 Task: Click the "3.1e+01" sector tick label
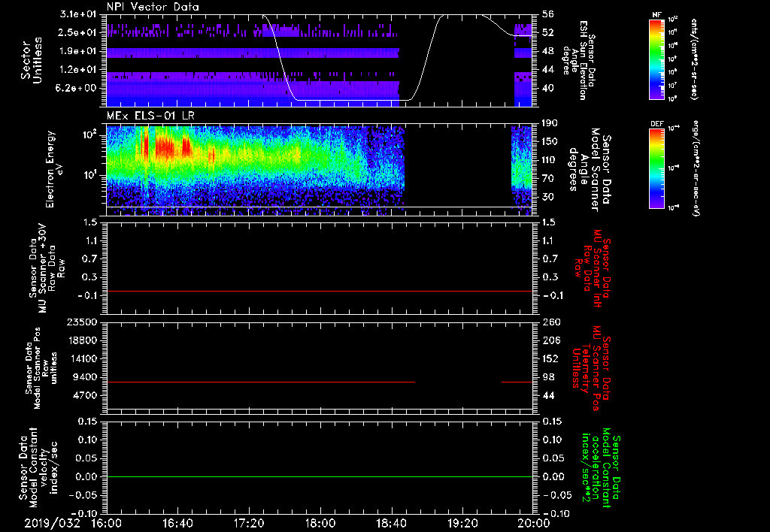tap(78, 14)
